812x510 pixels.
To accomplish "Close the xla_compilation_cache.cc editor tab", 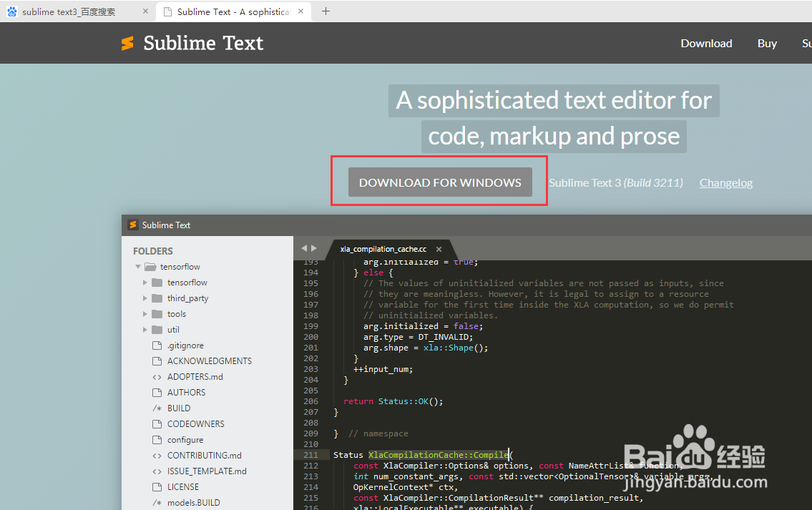I will click(439, 249).
